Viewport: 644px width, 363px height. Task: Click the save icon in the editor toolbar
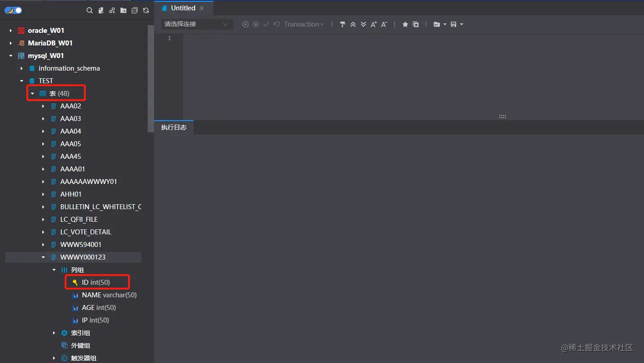tap(454, 24)
